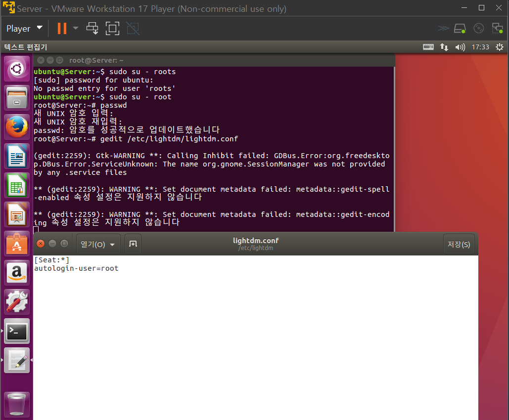This screenshot has width=509, height=420.
Task: Click terminal line "No passwd entry for user 'roots'"
Action: (x=104, y=88)
